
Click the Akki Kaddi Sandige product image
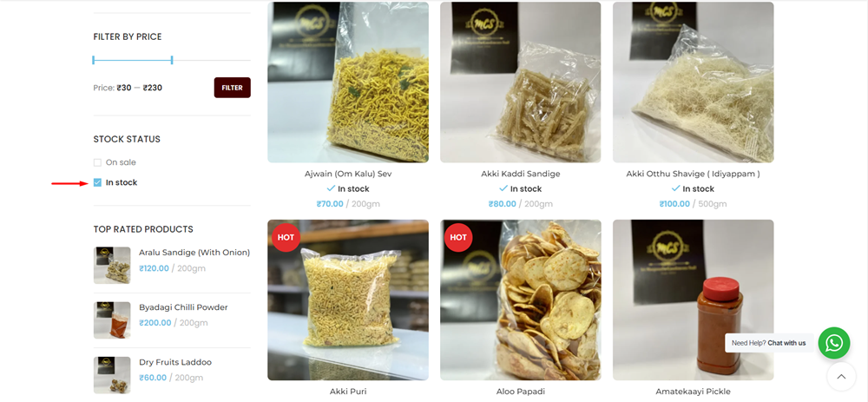tap(520, 82)
